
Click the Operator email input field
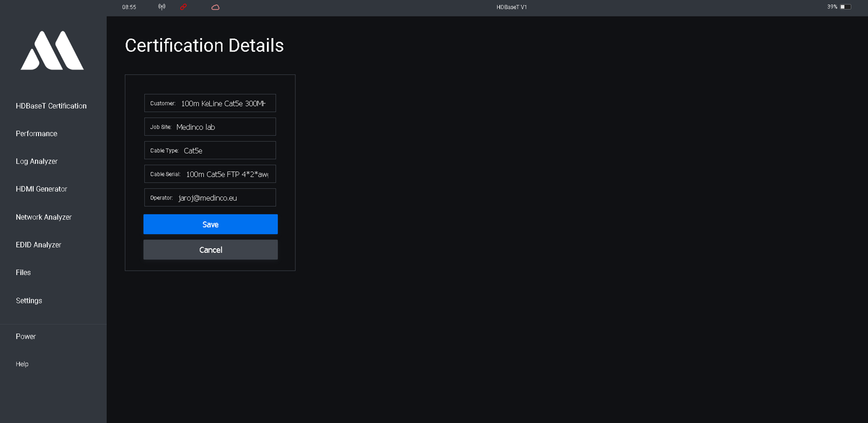click(210, 197)
